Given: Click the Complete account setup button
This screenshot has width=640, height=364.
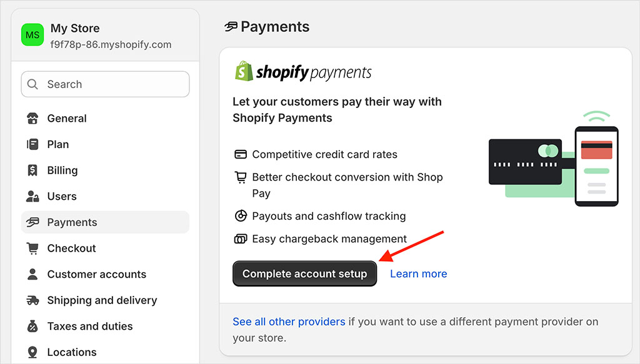Looking at the screenshot, I should click(x=304, y=273).
